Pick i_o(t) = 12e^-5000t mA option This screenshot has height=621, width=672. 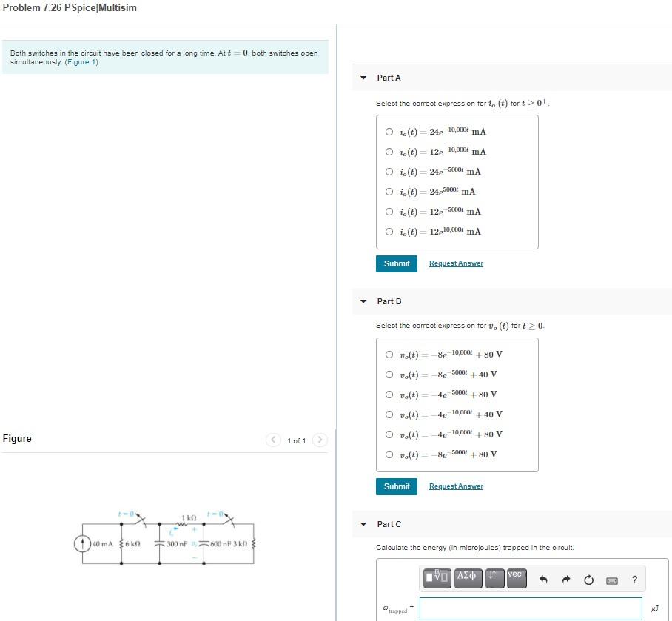[389, 211]
